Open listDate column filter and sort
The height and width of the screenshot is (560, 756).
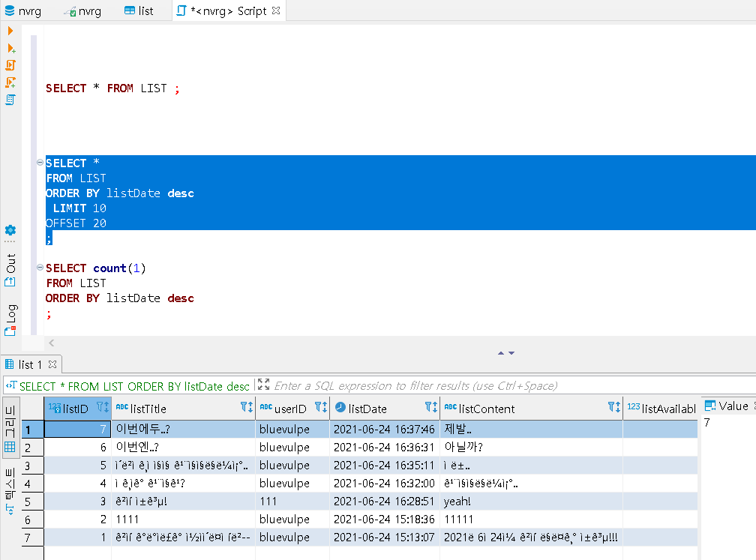(431, 408)
